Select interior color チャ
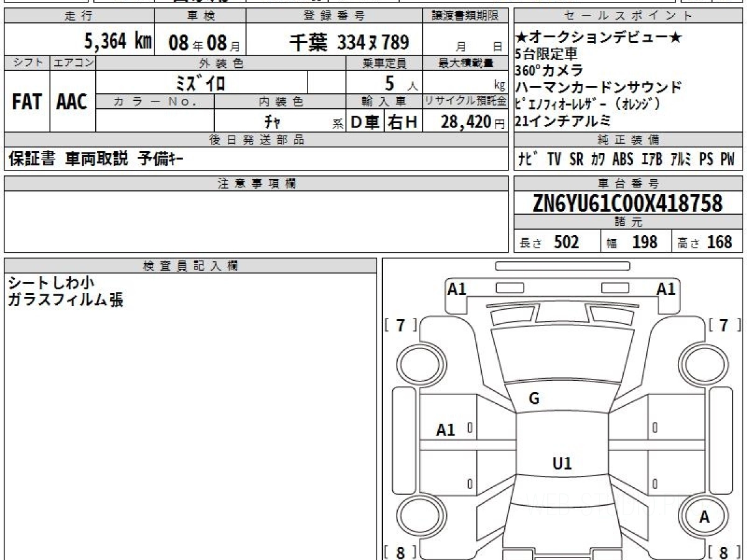This screenshot has width=747, height=560. (272, 121)
